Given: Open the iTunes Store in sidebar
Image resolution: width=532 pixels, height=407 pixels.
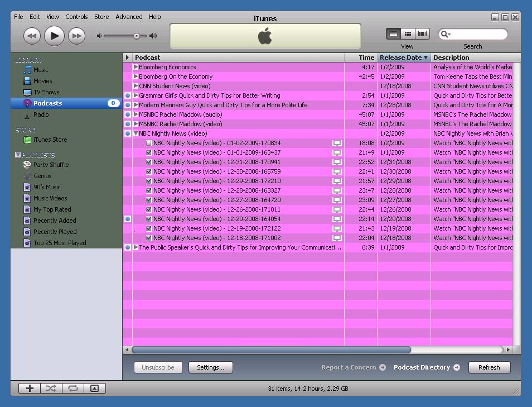Looking at the screenshot, I should coord(50,140).
